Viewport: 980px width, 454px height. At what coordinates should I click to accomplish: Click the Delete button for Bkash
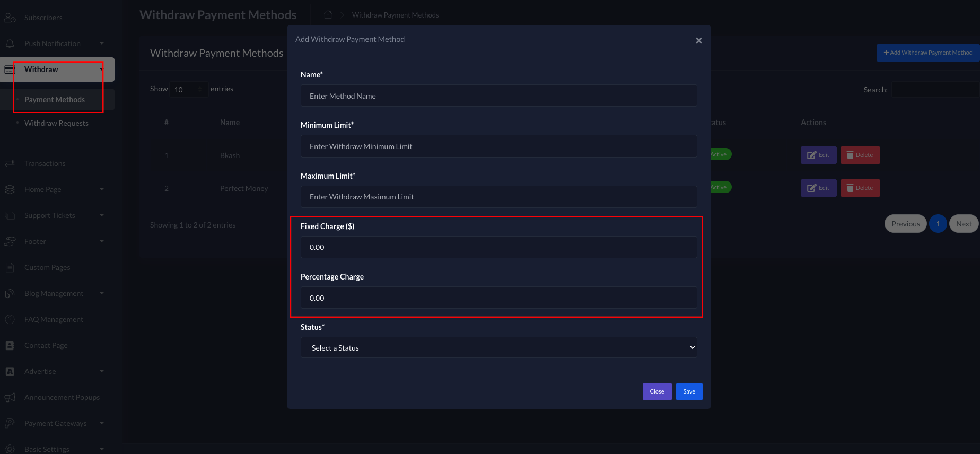tap(860, 155)
